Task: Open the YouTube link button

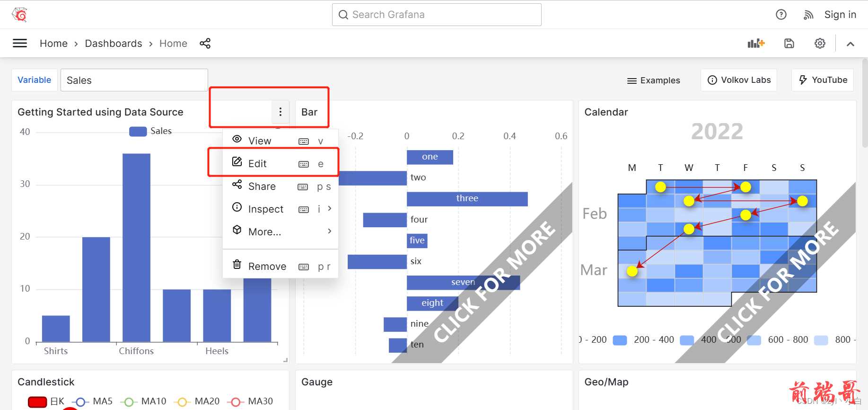Action: [x=823, y=80]
